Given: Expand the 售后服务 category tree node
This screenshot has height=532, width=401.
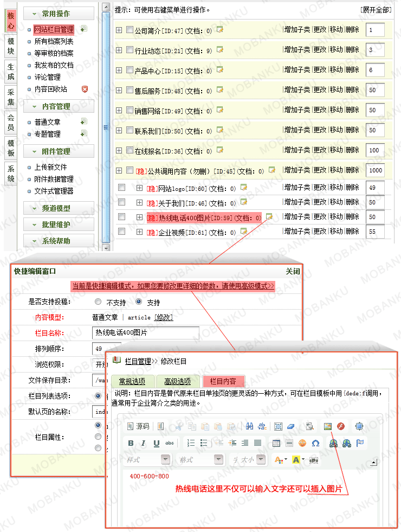Looking at the screenshot, I should [x=119, y=90].
